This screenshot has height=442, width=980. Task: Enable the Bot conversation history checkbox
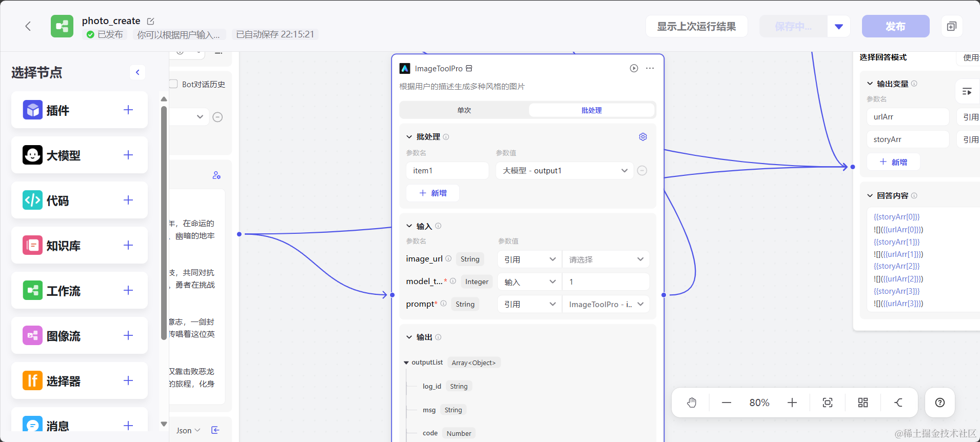(x=173, y=84)
